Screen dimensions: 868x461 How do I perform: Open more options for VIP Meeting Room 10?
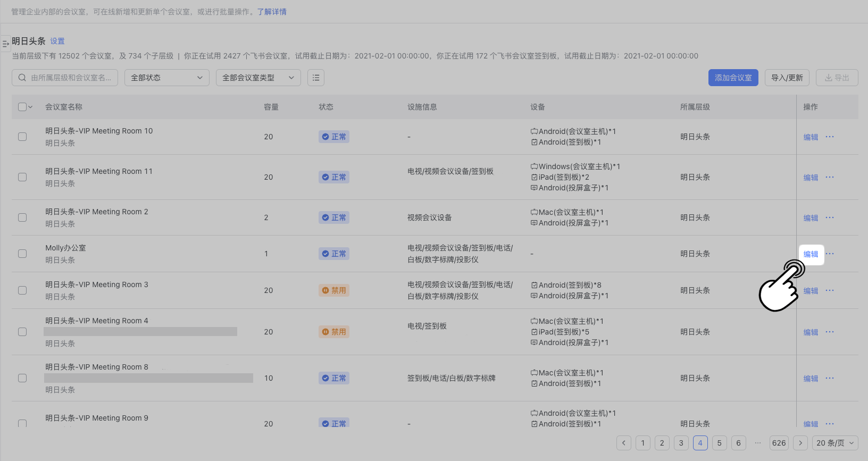pos(830,137)
